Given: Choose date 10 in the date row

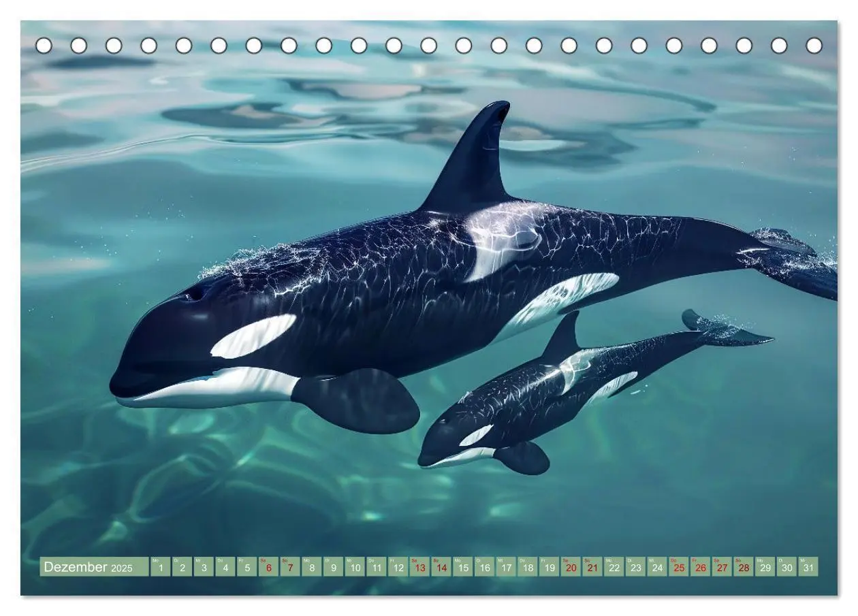Looking at the screenshot, I should coord(355,567).
